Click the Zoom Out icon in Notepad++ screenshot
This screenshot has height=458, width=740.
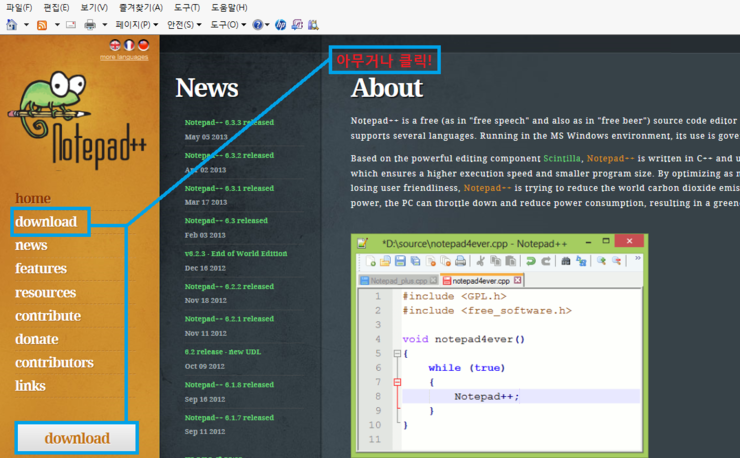[616, 261]
